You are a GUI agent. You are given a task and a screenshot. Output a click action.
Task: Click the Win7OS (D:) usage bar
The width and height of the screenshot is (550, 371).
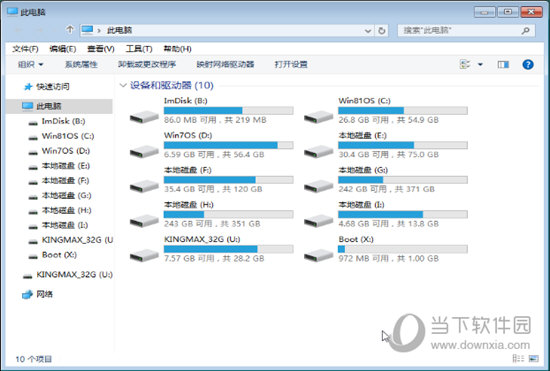[x=228, y=145]
